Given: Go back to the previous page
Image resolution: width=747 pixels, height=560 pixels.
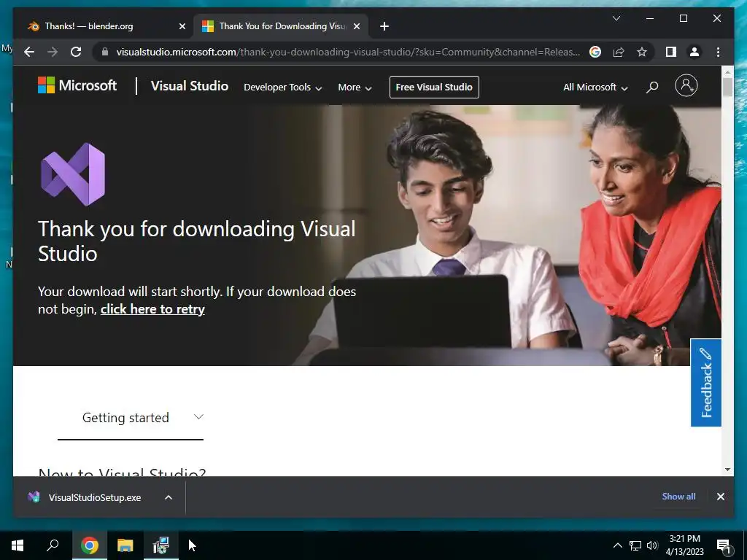Looking at the screenshot, I should pos(29,52).
